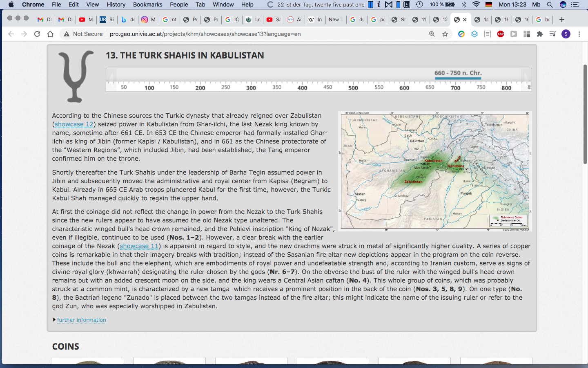Click the Not Secure warning icon

pyautogui.click(x=67, y=34)
